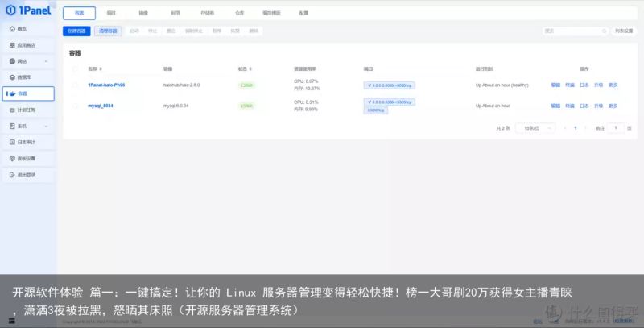Click the 1Panel logo
The width and height of the screenshot is (644, 328).
coord(29,10)
